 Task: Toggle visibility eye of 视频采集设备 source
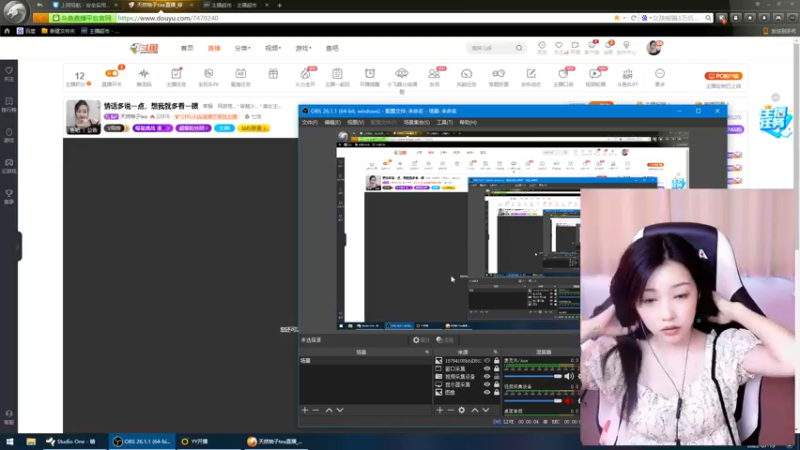coord(487,377)
